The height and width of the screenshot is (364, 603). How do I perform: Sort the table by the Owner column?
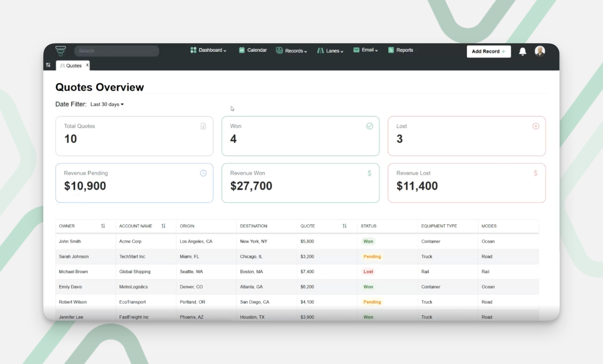(x=103, y=226)
